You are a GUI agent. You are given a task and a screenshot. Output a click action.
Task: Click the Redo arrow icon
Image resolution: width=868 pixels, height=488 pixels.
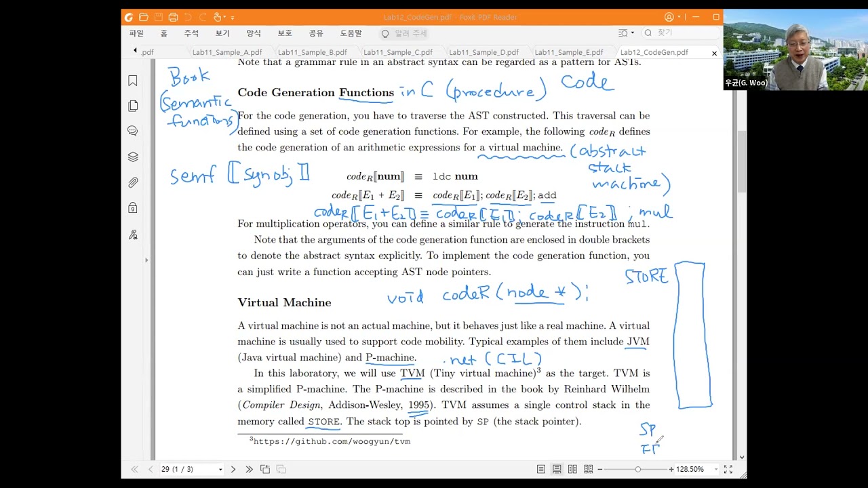tap(203, 17)
